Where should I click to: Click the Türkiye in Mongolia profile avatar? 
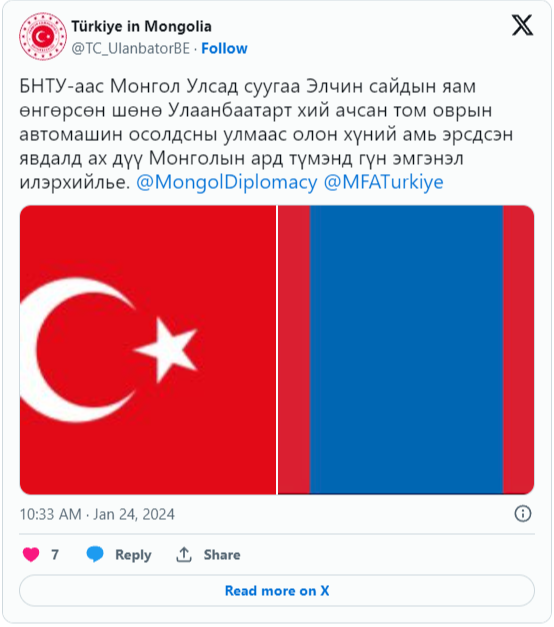[43, 36]
